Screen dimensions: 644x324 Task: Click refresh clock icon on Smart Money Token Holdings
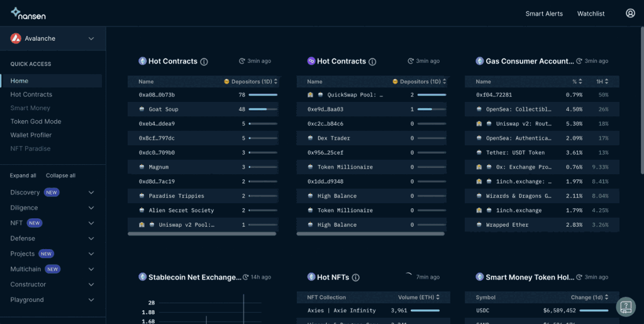(x=579, y=277)
